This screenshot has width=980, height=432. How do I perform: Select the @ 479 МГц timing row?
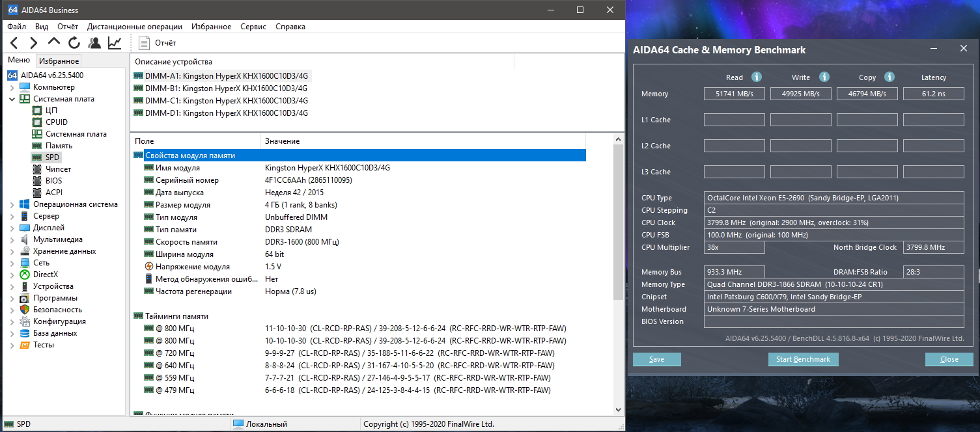pos(359,390)
